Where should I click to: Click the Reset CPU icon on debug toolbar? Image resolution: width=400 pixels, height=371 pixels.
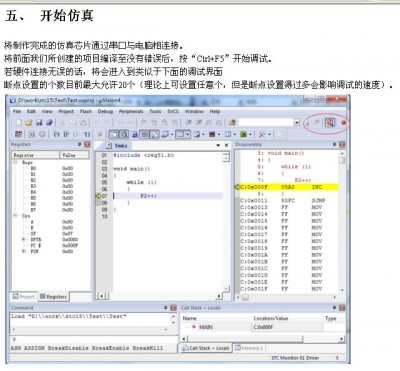click(x=19, y=134)
